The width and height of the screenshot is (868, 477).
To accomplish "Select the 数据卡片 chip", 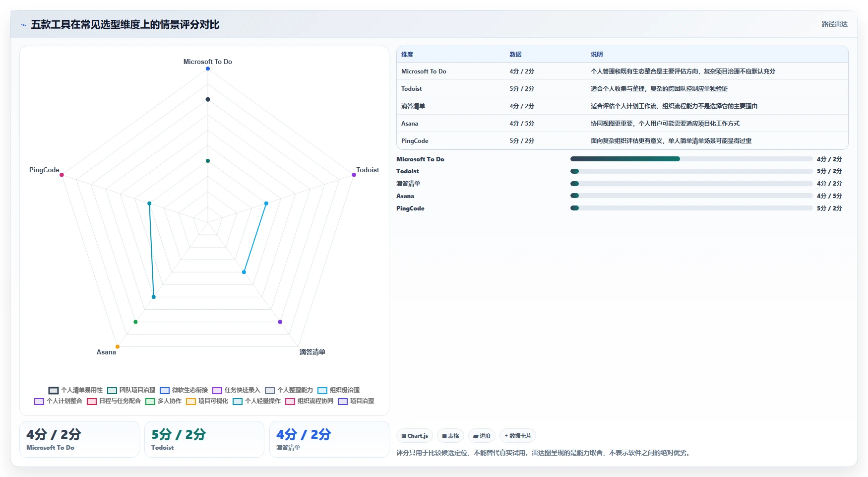I will pos(518,436).
